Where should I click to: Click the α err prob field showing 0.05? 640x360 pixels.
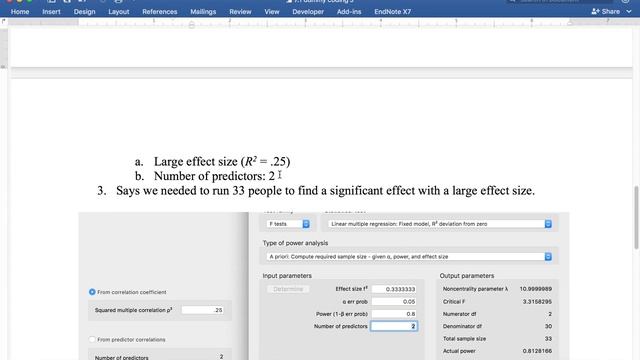pos(394,302)
